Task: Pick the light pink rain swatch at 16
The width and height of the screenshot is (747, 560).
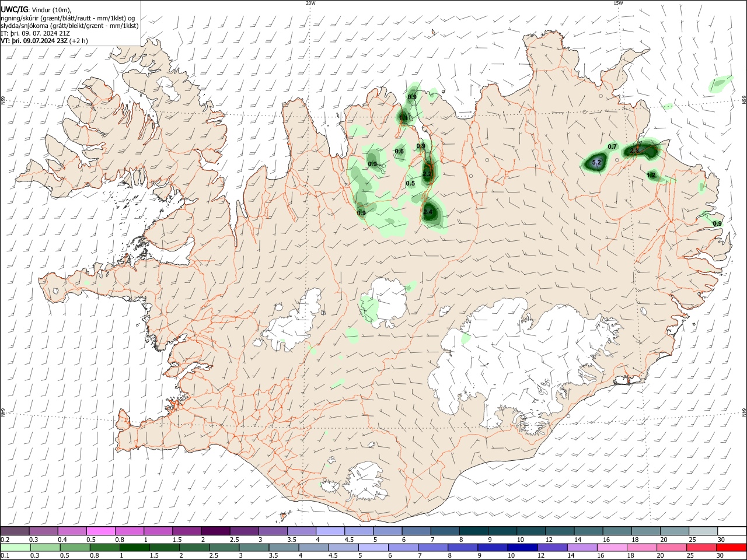Action: click(612, 547)
